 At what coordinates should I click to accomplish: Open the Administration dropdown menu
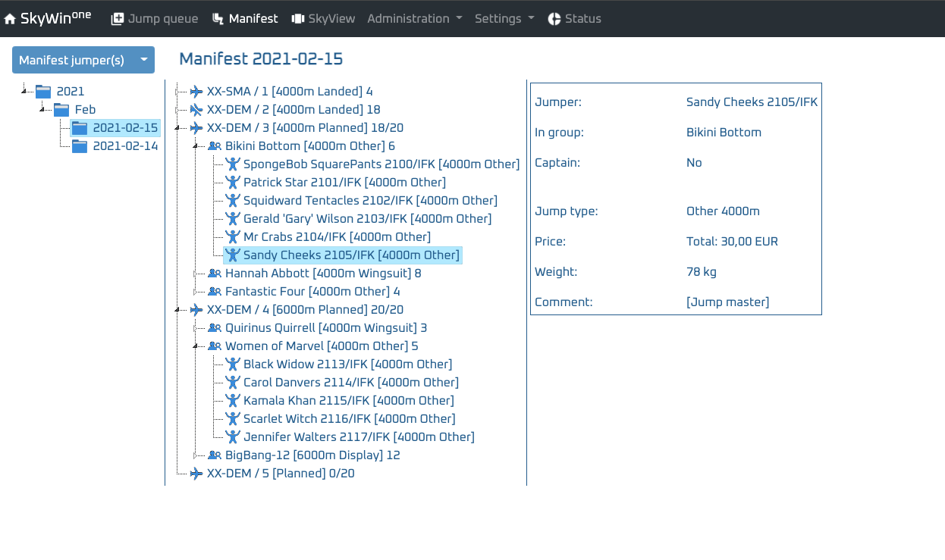tap(414, 19)
